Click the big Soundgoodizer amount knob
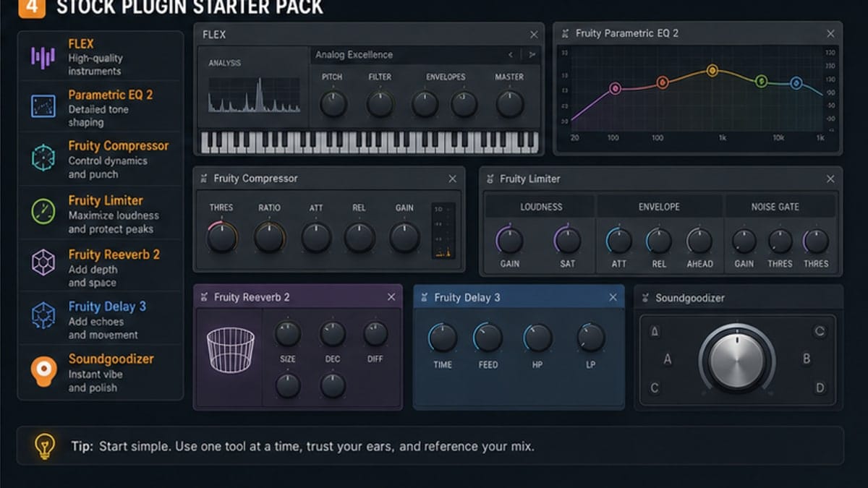 (x=736, y=361)
